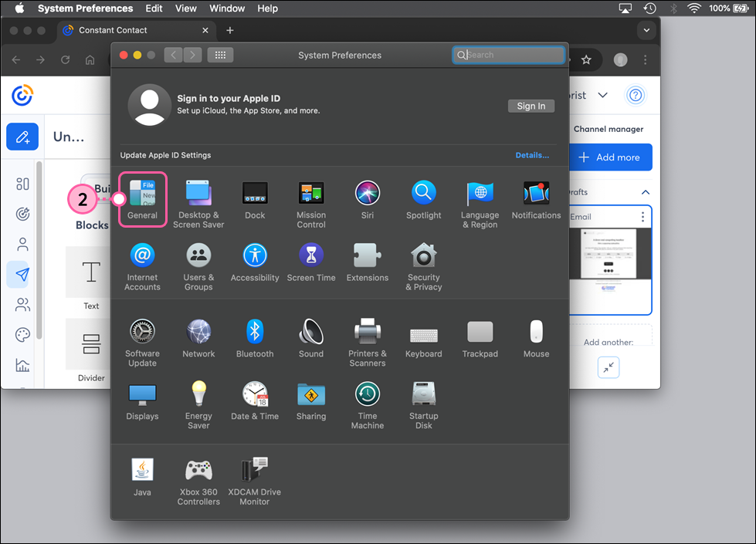
Task: Open Siri preferences
Action: pos(367,193)
